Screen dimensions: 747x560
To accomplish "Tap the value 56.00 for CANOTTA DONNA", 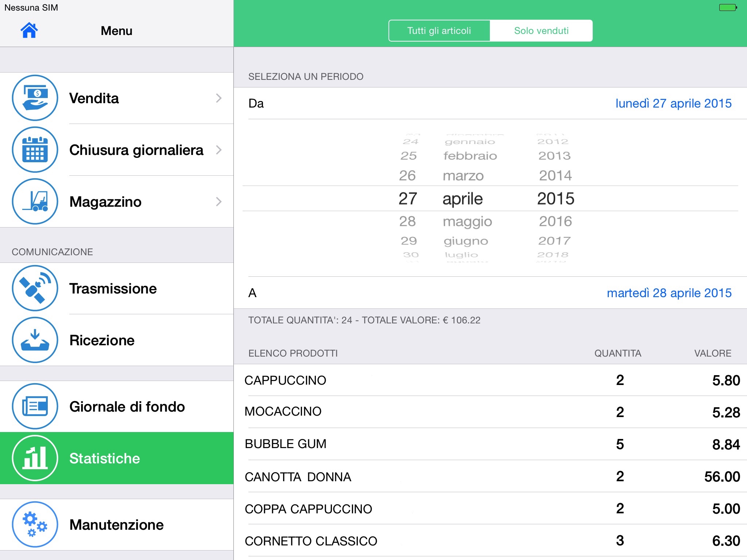I will [722, 477].
